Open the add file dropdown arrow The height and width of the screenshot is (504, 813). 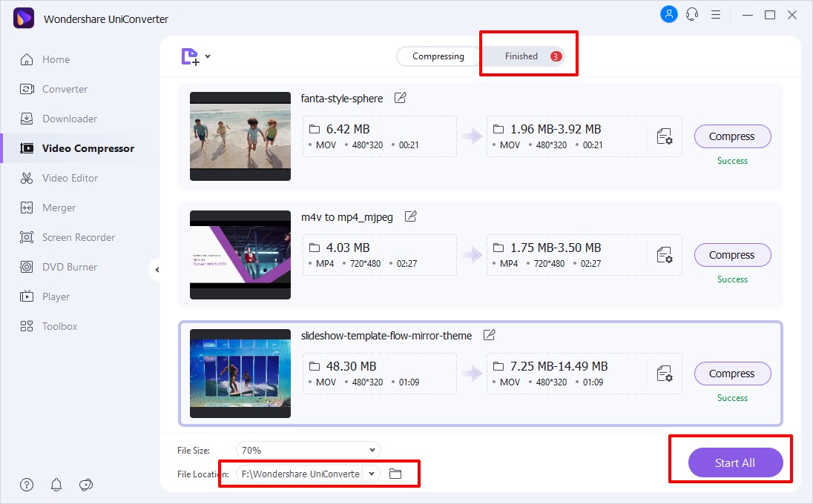coord(208,56)
